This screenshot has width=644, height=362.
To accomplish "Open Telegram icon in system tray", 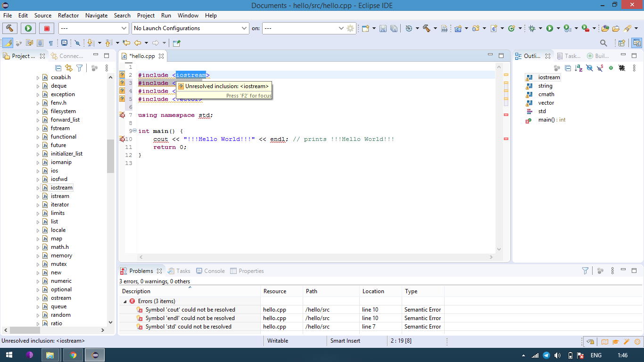I will click(x=546, y=355).
